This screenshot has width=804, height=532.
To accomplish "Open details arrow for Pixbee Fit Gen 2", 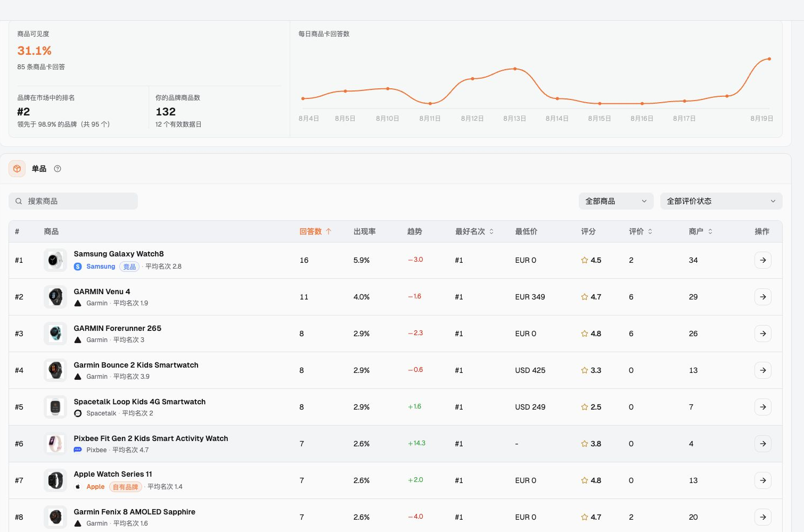I will click(x=763, y=444).
